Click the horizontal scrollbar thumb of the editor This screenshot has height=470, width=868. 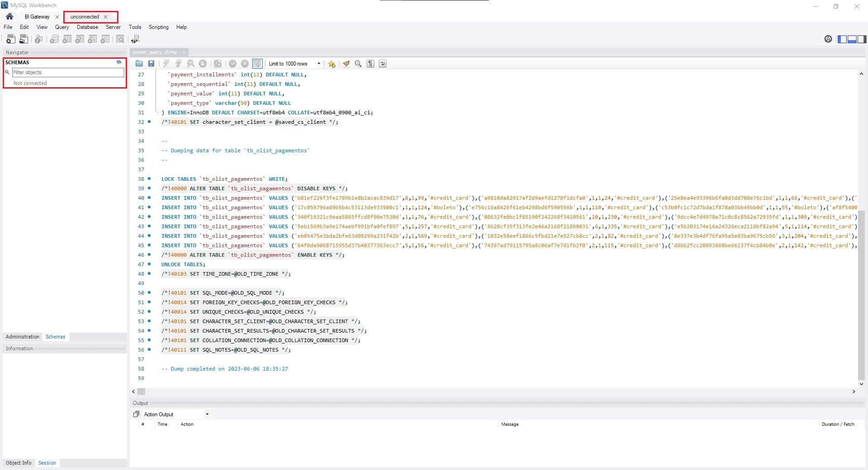(141, 391)
